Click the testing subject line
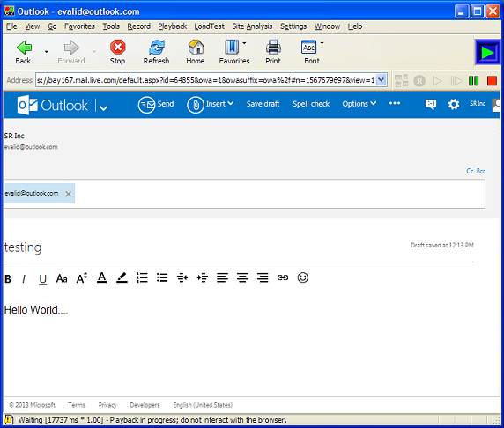This screenshot has width=504, height=428. tap(23, 247)
